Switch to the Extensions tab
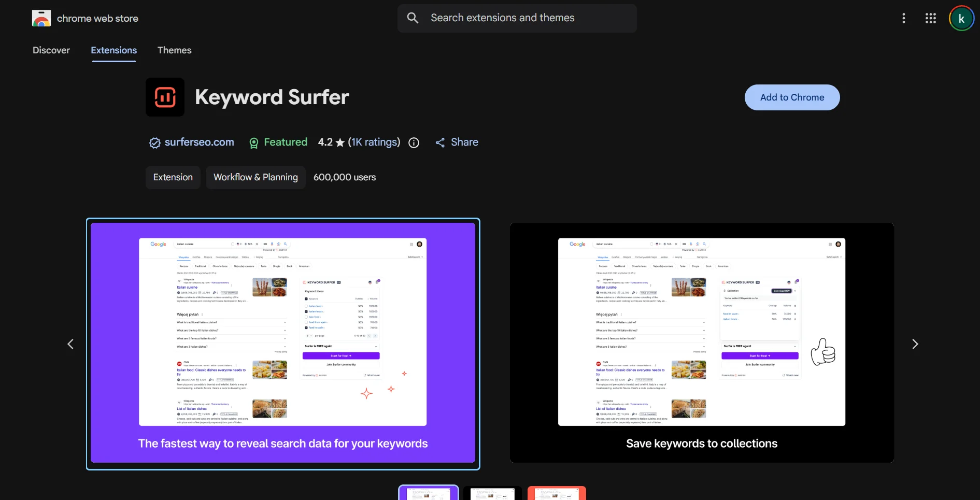The image size is (980, 500). [114, 50]
